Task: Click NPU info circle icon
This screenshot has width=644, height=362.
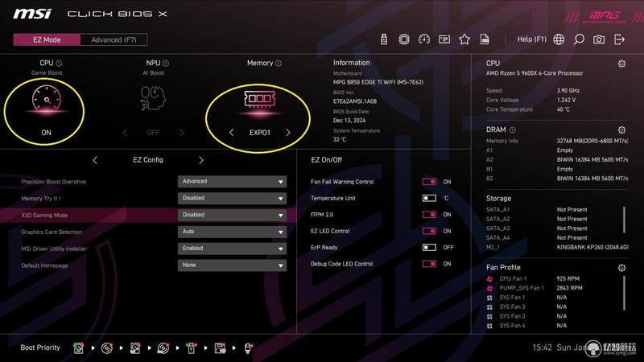Action: point(166,64)
